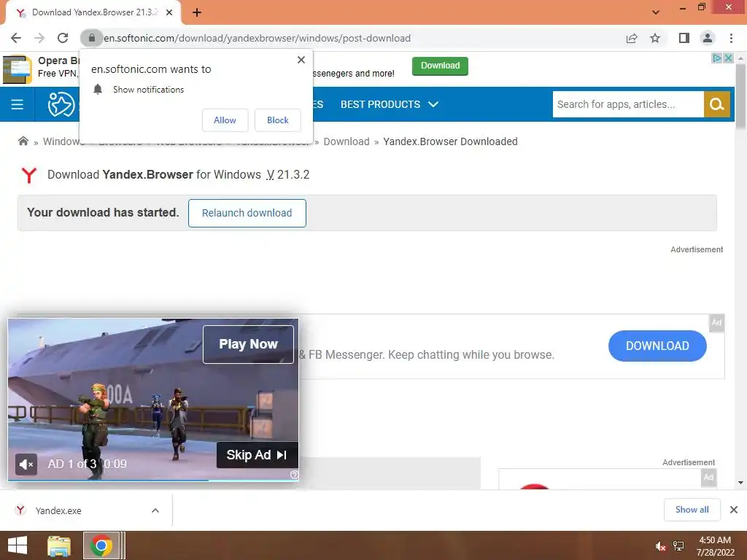Click the orange search button
This screenshot has width=747, height=560.
(x=717, y=104)
